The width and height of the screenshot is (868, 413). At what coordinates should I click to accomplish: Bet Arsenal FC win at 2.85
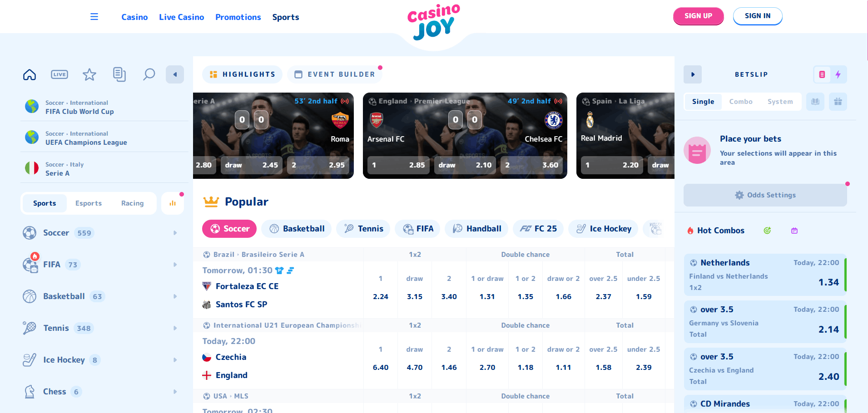pyautogui.click(x=398, y=165)
